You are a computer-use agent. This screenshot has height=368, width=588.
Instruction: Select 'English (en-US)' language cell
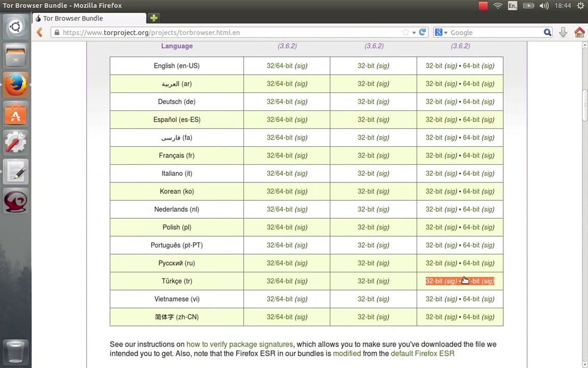click(x=177, y=66)
